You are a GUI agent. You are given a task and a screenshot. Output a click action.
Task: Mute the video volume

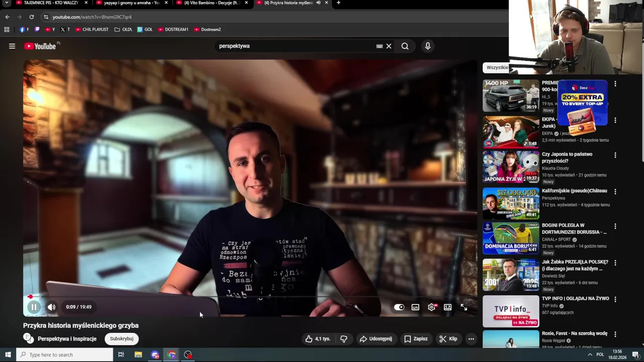point(51,307)
